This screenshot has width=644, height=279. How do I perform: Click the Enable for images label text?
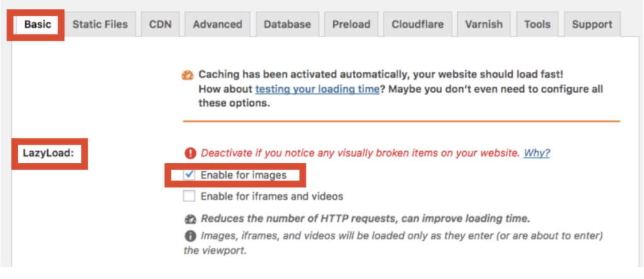243,175
